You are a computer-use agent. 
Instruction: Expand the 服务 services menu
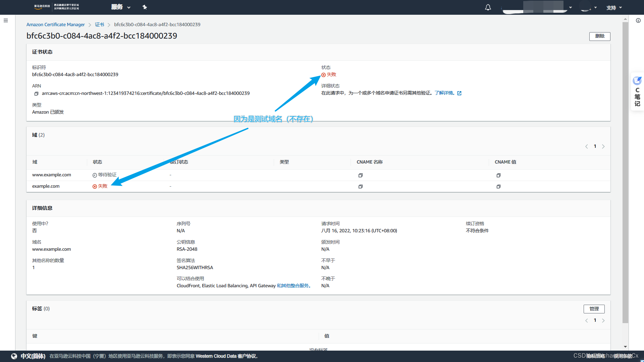[x=121, y=7]
